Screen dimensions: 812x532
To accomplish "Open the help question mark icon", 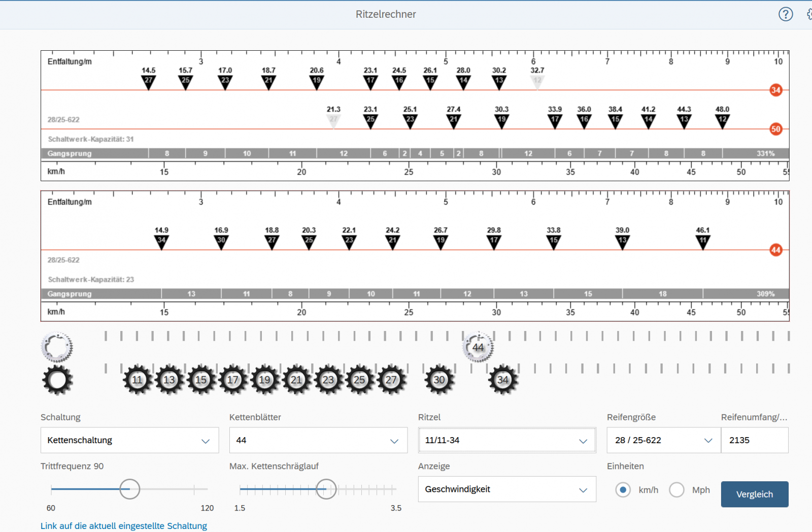I will (x=786, y=14).
